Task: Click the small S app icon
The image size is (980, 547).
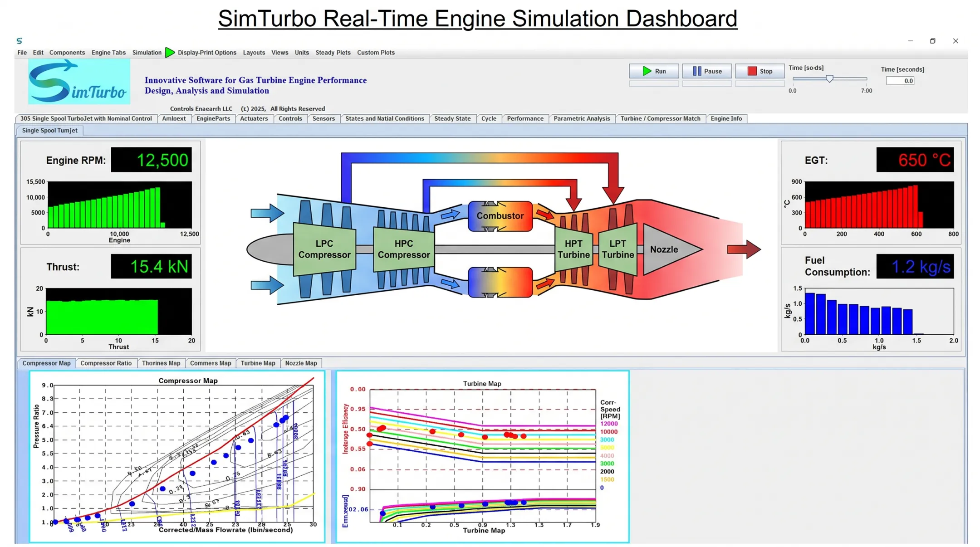Action: tap(19, 41)
